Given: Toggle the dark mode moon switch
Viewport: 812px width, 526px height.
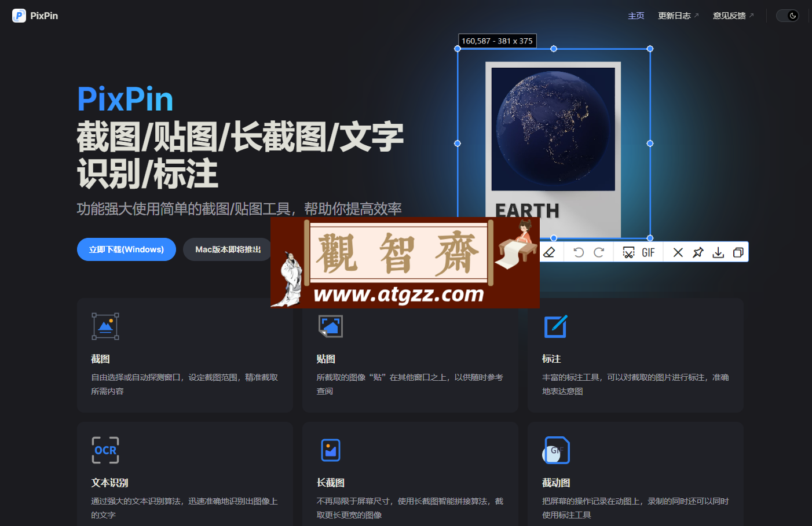Looking at the screenshot, I should point(788,16).
